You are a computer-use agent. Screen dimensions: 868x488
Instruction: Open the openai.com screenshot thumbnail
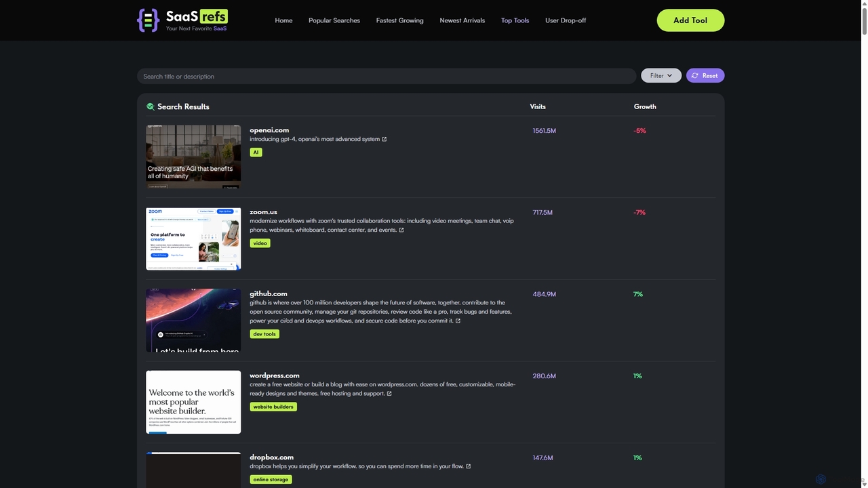193,157
